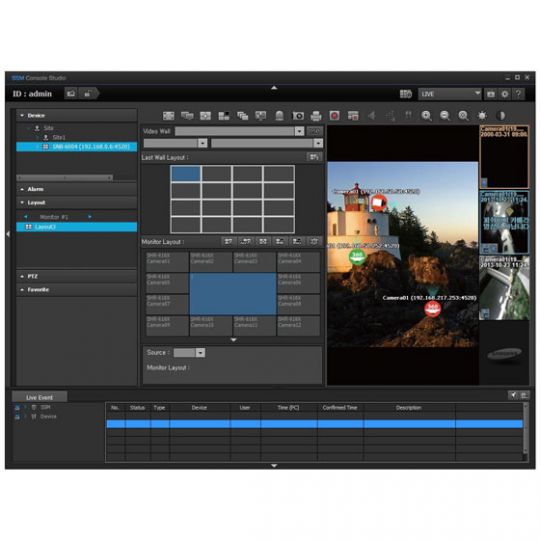Click the speaker icon in Live Event bar
Screen dimensions: 540x540
click(x=513, y=395)
